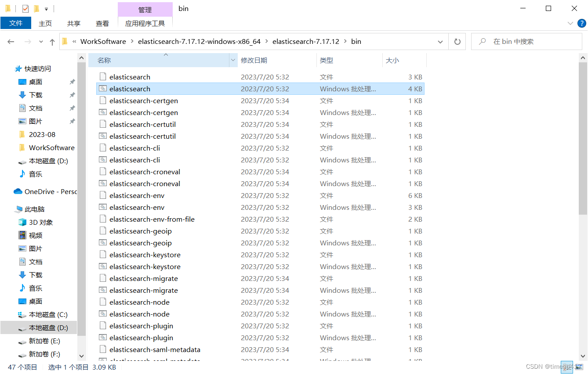Click the elasticsearch-env-from-file file icon
This screenshot has height=374, width=588.
coord(103,219)
